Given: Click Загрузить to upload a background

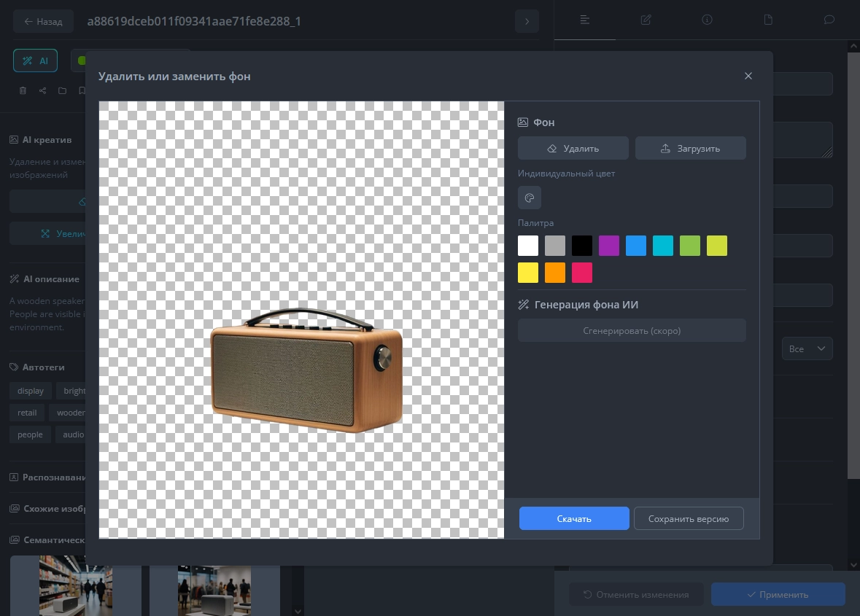Looking at the screenshot, I should [x=690, y=148].
